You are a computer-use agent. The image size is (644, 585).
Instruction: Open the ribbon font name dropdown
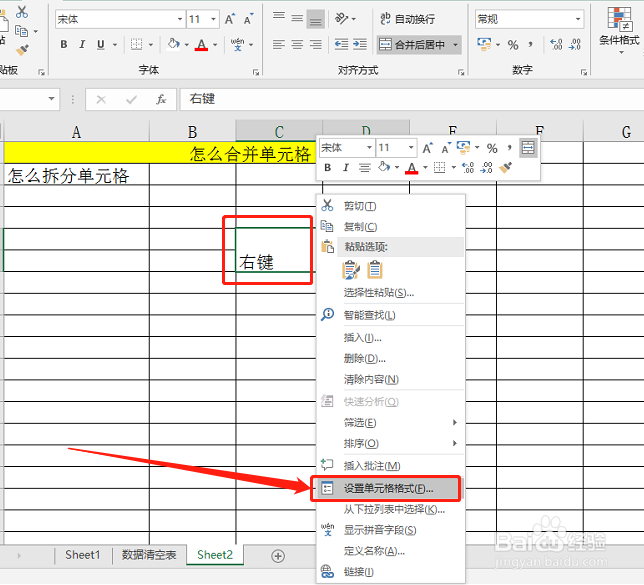(179, 19)
